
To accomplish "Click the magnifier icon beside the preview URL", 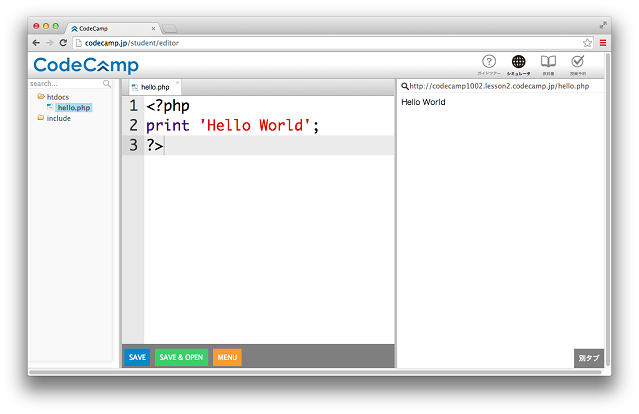I will point(405,86).
